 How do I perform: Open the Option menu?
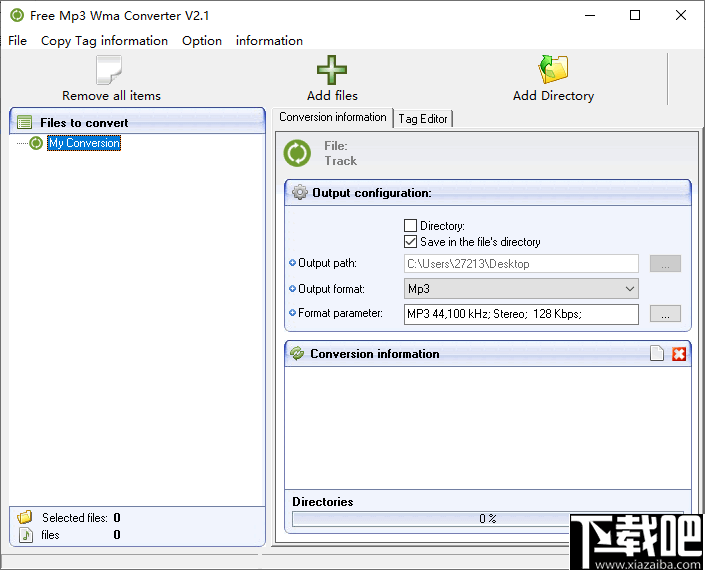(x=202, y=40)
